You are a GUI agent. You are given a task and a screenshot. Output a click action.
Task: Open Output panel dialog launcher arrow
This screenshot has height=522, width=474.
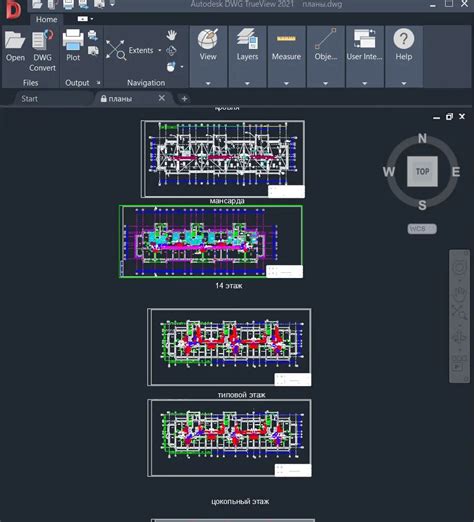click(98, 82)
